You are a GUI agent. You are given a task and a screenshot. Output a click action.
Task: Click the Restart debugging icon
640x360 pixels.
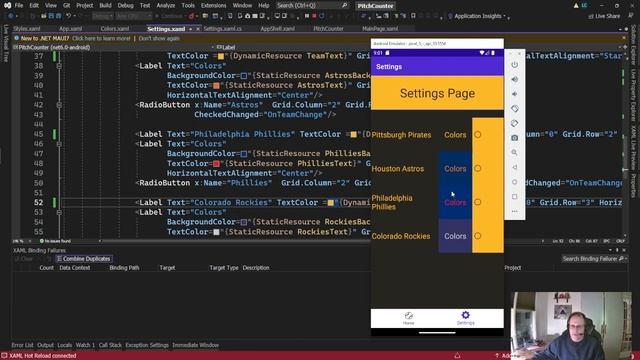pyautogui.click(x=322, y=16)
